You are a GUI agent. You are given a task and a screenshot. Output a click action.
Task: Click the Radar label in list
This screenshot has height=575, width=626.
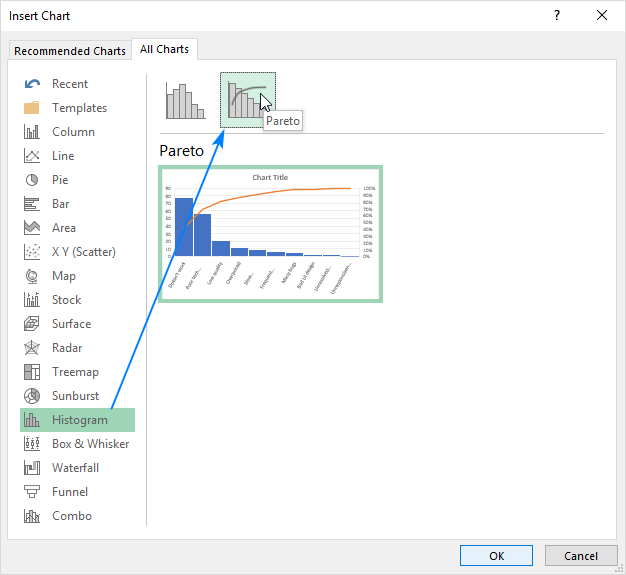click(67, 348)
